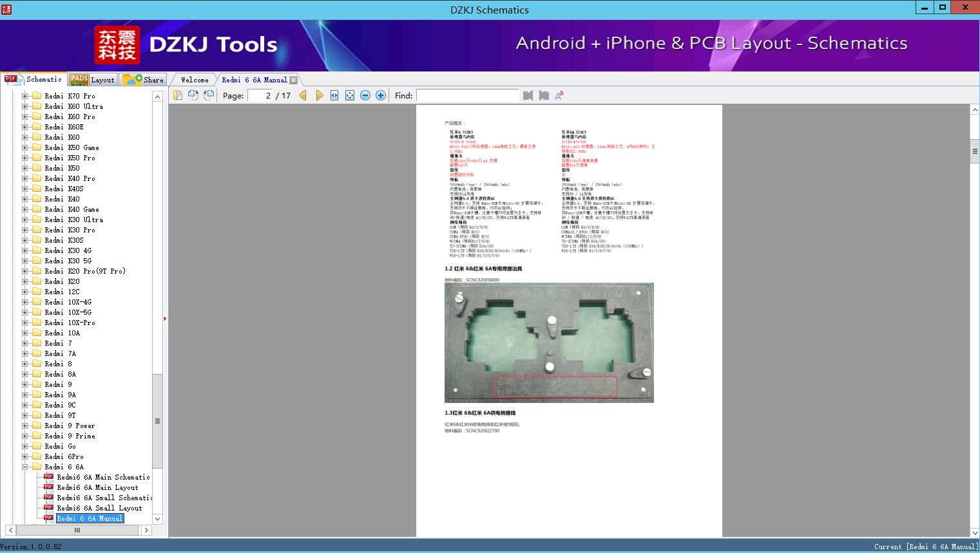This screenshot has width=980, height=553.
Task: Expand the Redmi 10X-Pro folder
Action: click(x=25, y=323)
